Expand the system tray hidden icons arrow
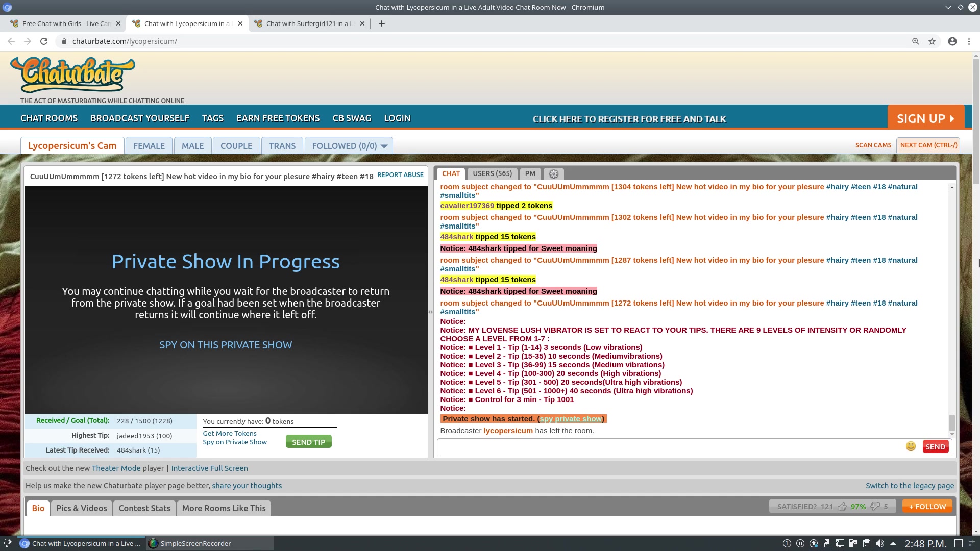 (893, 543)
